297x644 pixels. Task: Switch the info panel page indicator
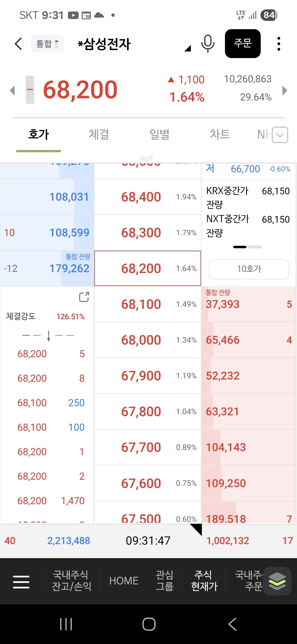[255, 247]
